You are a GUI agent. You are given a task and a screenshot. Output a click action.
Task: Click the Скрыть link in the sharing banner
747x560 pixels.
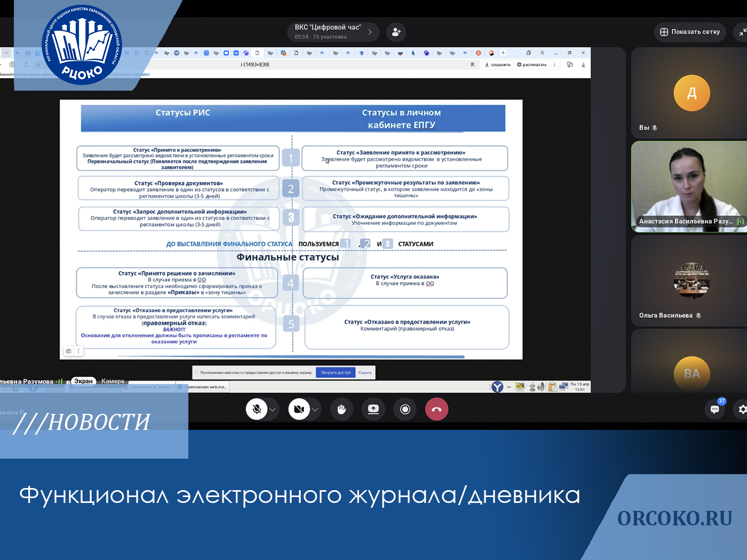point(365,373)
